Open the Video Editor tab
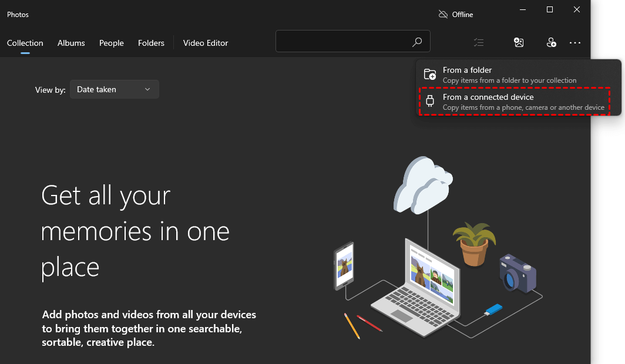625x364 pixels. [206, 43]
